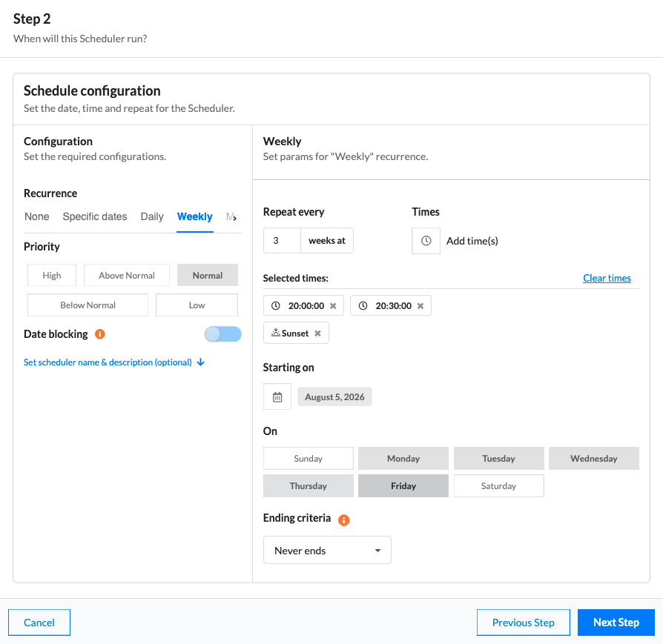The height and width of the screenshot is (644, 663).
Task: Toggle Tuesday in weekly days
Action: coord(499,459)
